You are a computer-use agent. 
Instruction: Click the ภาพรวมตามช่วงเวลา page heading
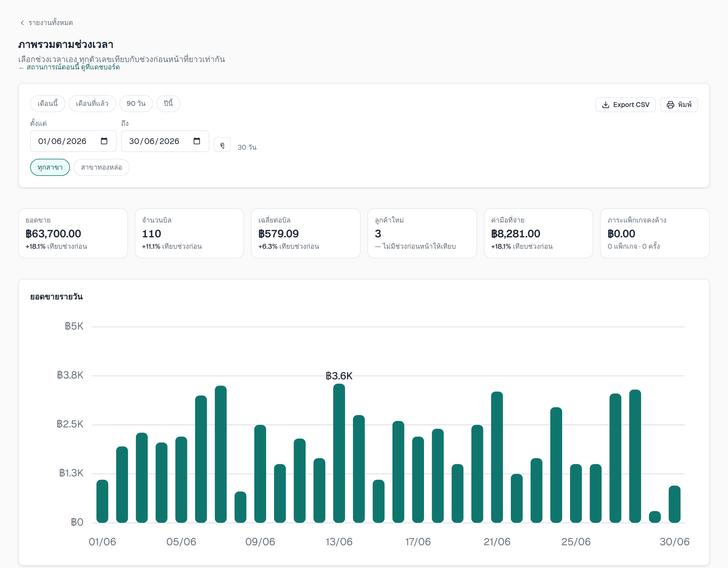point(66,44)
